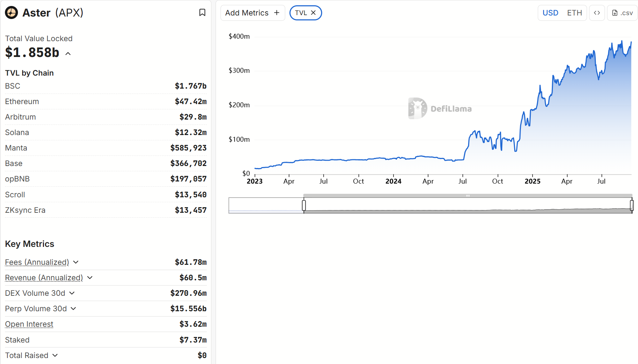The image size is (638, 364).
Task: Expand the Revenue (Annualized) details
Action: 90,278
